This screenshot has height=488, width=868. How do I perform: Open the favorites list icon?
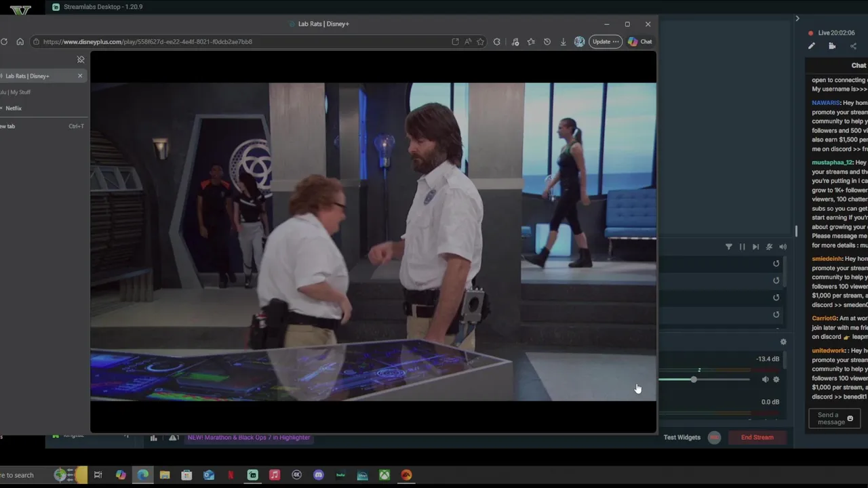531,41
